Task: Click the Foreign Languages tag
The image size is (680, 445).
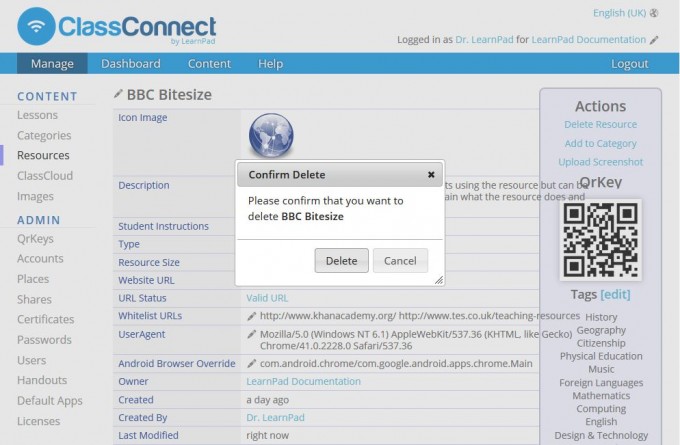Action: coord(601,383)
